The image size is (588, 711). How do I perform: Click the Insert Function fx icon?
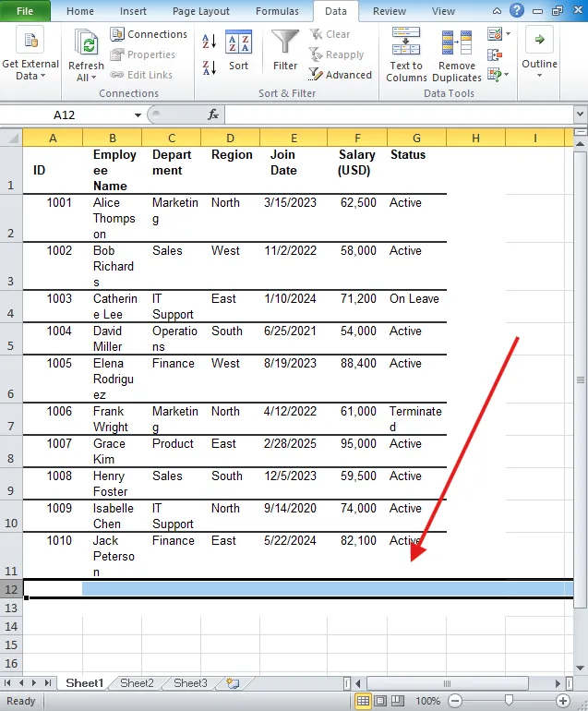[x=213, y=114]
